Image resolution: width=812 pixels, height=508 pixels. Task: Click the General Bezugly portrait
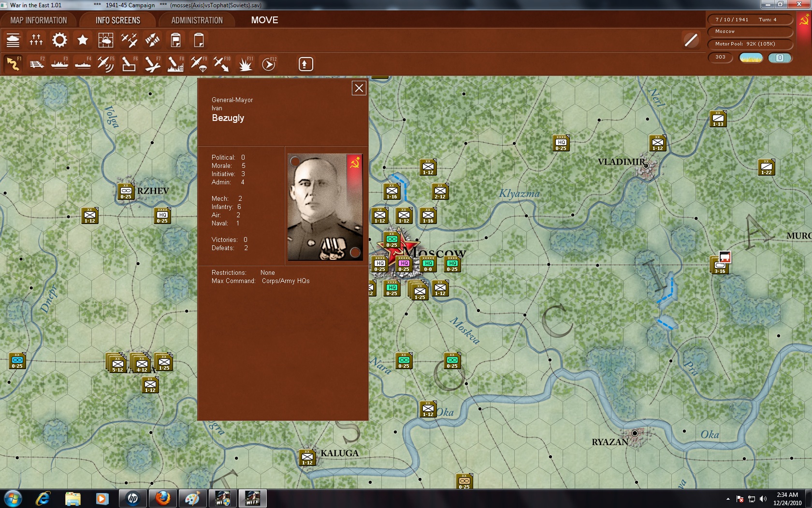[325, 207]
